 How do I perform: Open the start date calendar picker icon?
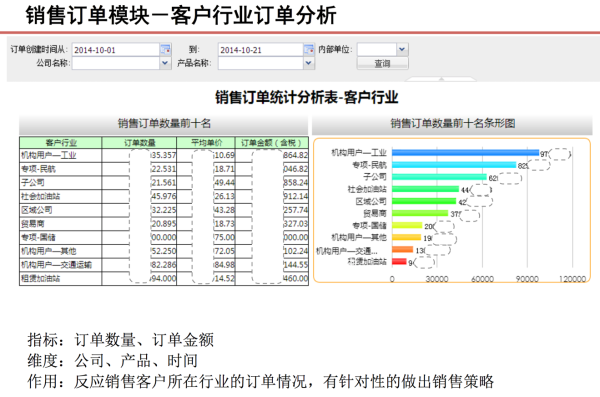pos(165,49)
